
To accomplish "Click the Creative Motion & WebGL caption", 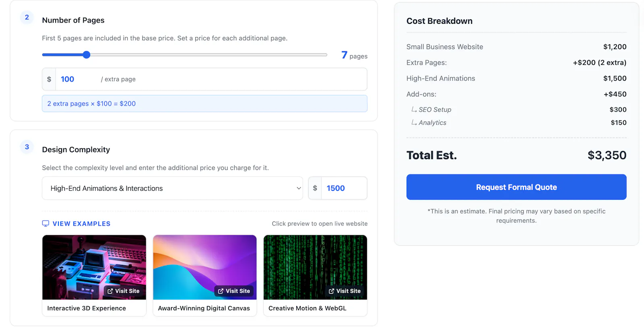I will click(308, 308).
